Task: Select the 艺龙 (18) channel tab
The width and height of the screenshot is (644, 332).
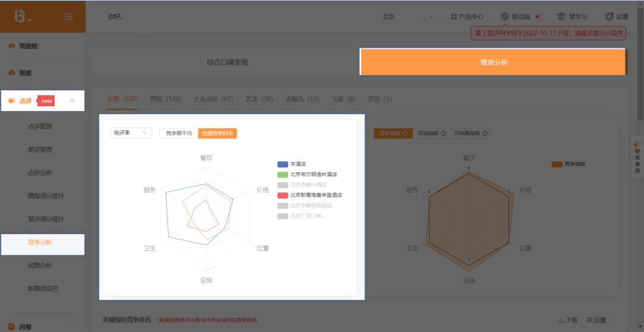Action: tap(259, 99)
